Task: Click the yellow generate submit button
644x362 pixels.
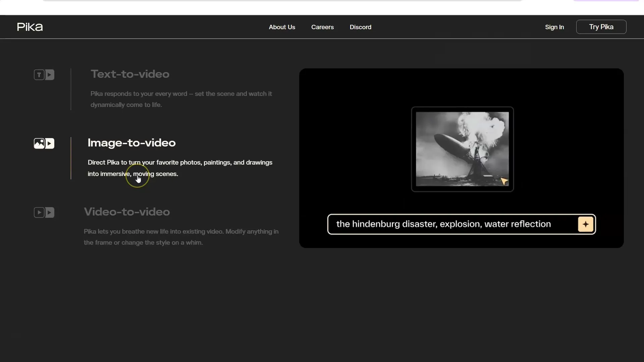Action: pyautogui.click(x=585, y=224)
